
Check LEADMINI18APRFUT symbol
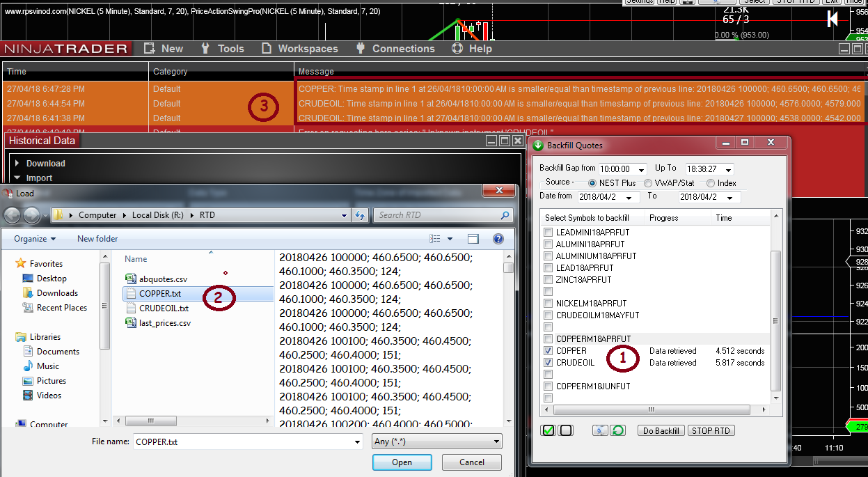(x=549, y=233)
